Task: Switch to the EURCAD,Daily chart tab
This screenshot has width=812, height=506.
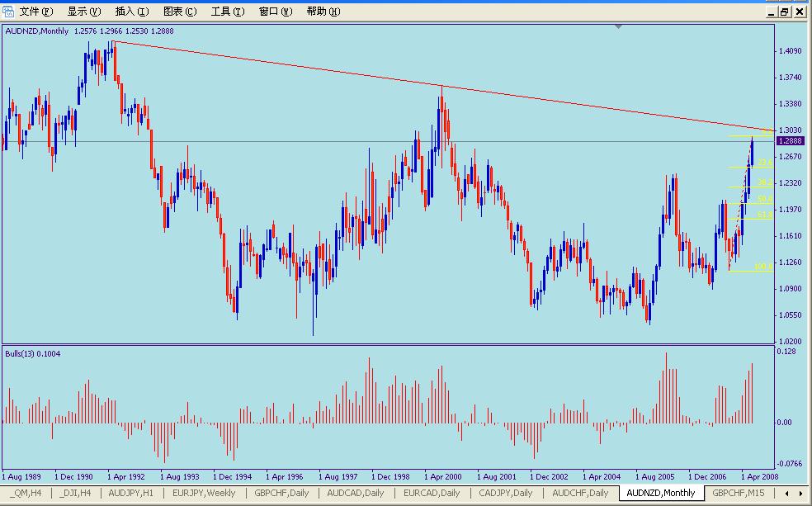Action: click(x=432, y=493)
